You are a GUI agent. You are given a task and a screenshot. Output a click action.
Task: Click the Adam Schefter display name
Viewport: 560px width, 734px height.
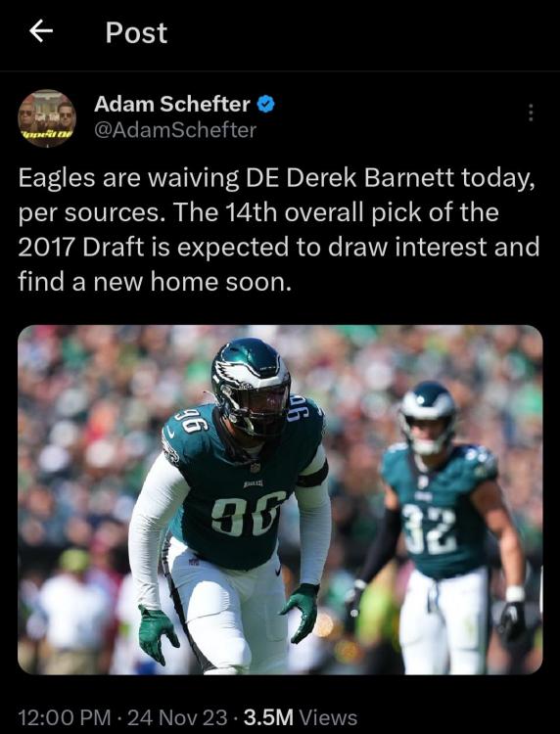pyautogui.click(x=172, y=104)
